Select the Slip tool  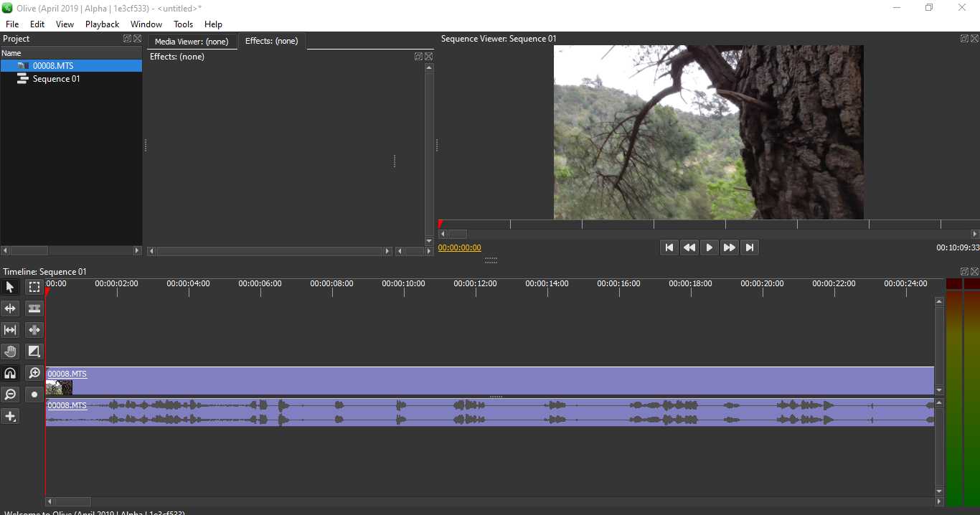pyautogui.click(x=10, y=330)
